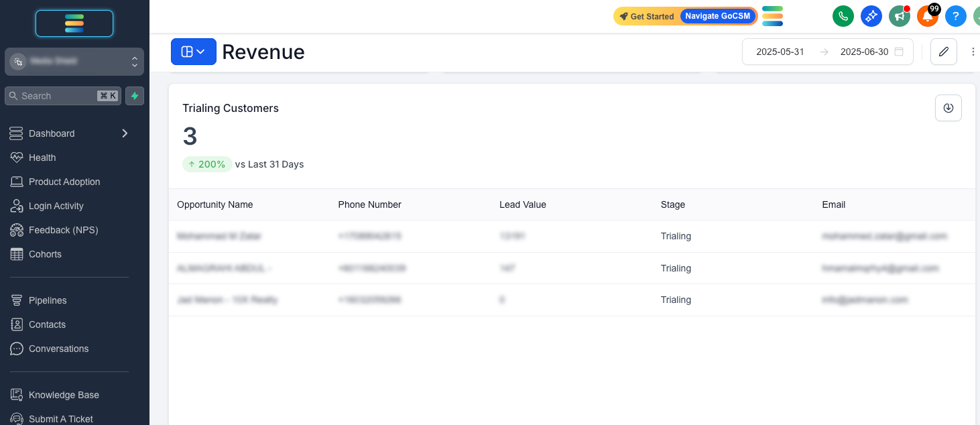Download the Trialing Customers table
The height and width of the screenshot is (425, 980).
tap(948, 108)
